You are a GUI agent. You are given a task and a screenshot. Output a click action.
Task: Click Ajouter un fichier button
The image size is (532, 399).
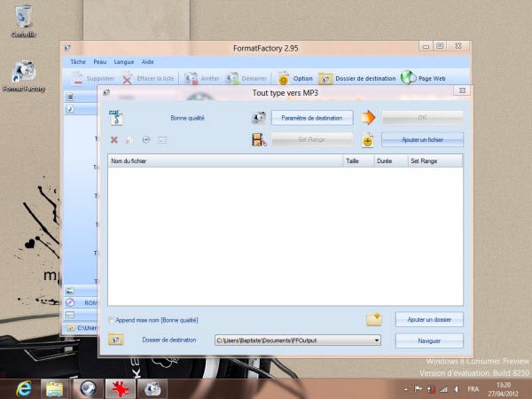click(422, 140)
